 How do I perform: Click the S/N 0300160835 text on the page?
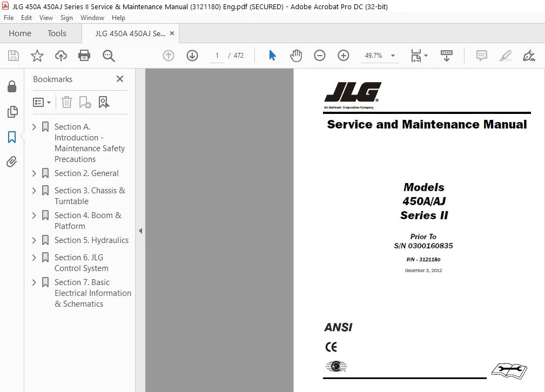[x=423, y=246]
